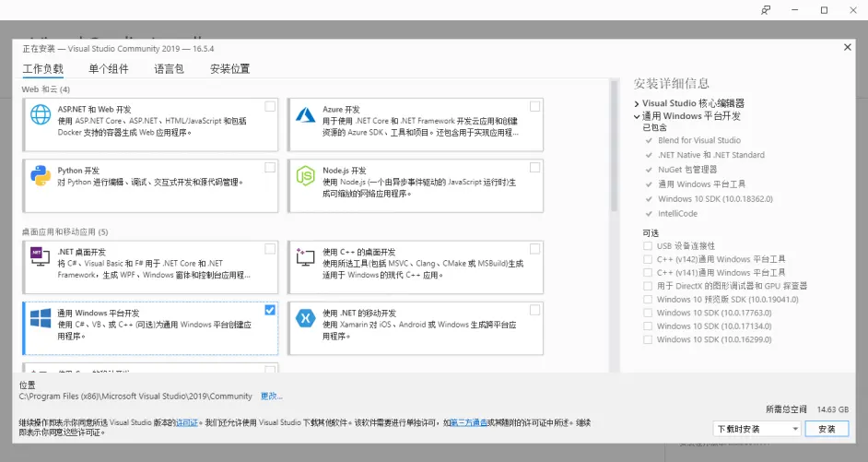Screen dimensions: 868x462
Task: Click the feedback icon in title bar
Action: coord(766,10)
